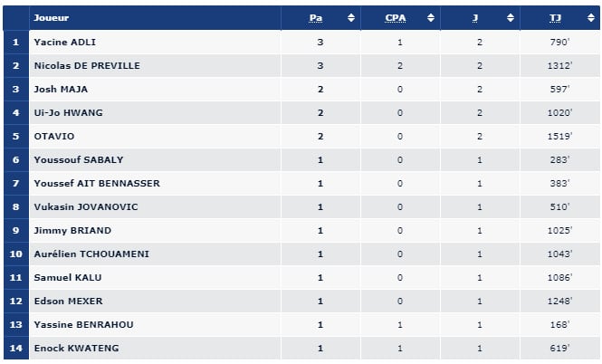The width and height of the screenshot is (602, 364).
Task: Click the sort arrows beside TJ header
Action: point(589,18)
